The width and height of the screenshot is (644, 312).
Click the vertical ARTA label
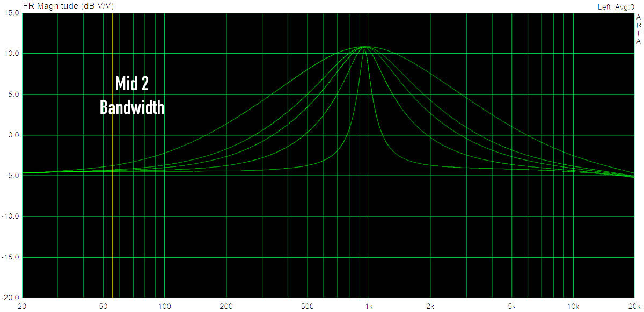click(x=639, y=30)
